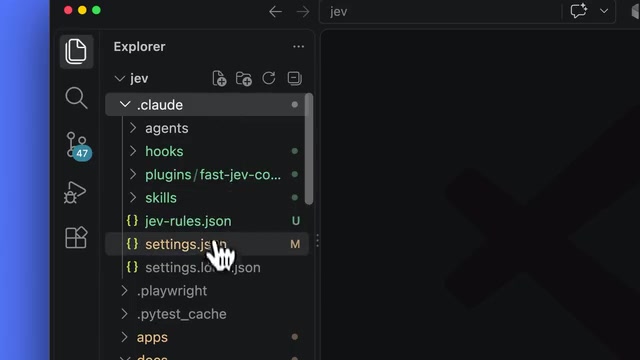The height and width of the screenshot is (360, 640).
Task: Open the Explorer view in activity bar
Action: click(x=76, y=51)
